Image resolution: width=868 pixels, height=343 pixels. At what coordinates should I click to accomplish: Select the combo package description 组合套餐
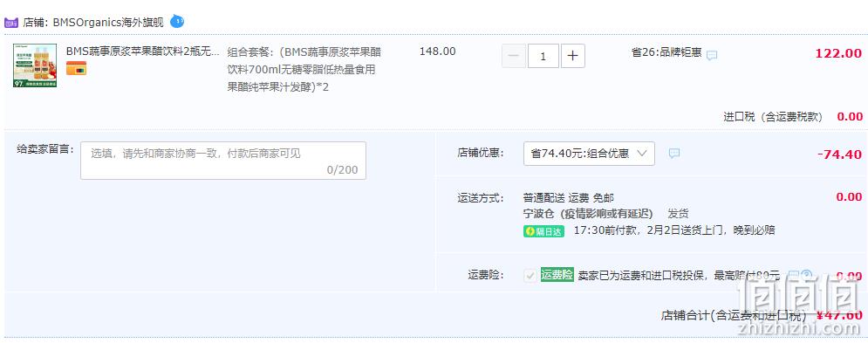click(304, 70)
